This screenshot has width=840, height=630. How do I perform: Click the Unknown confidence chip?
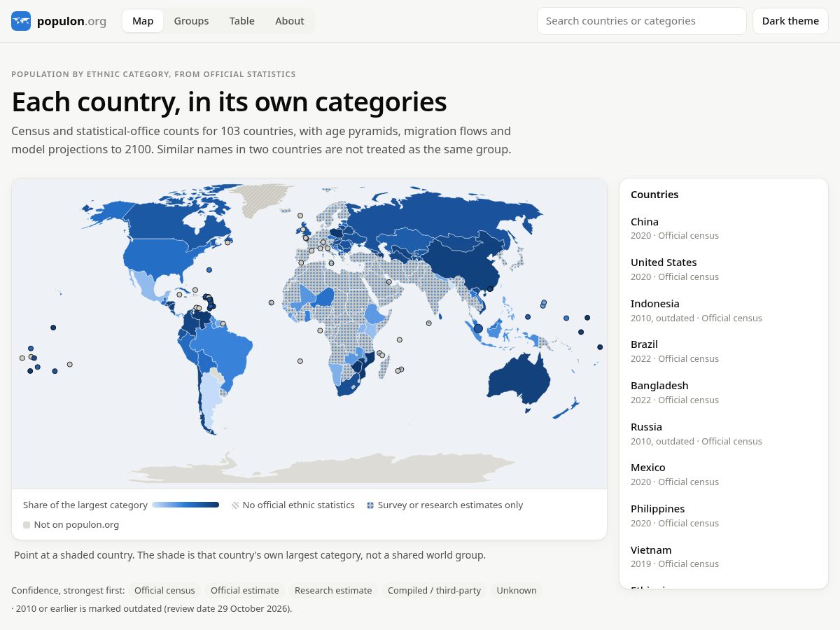[x=517, y=590]
